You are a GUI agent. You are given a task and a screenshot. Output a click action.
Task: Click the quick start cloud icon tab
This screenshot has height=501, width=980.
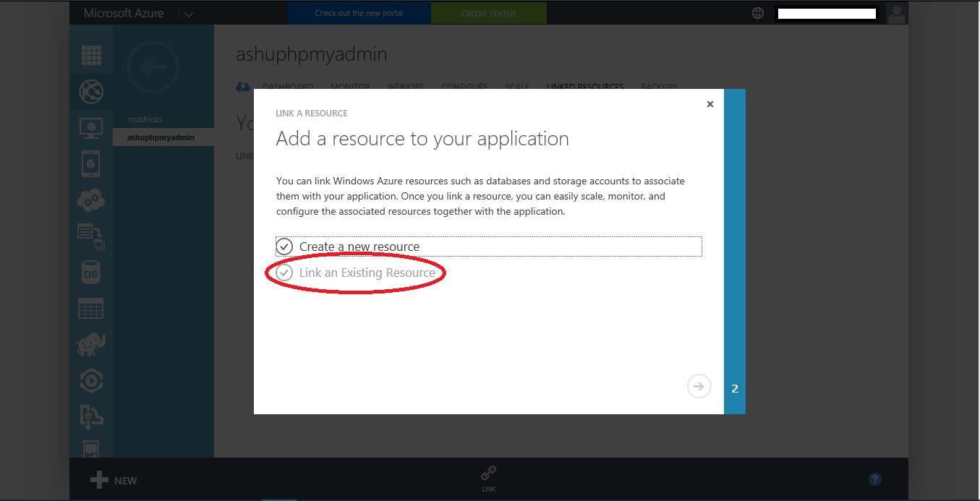(244, 87)
